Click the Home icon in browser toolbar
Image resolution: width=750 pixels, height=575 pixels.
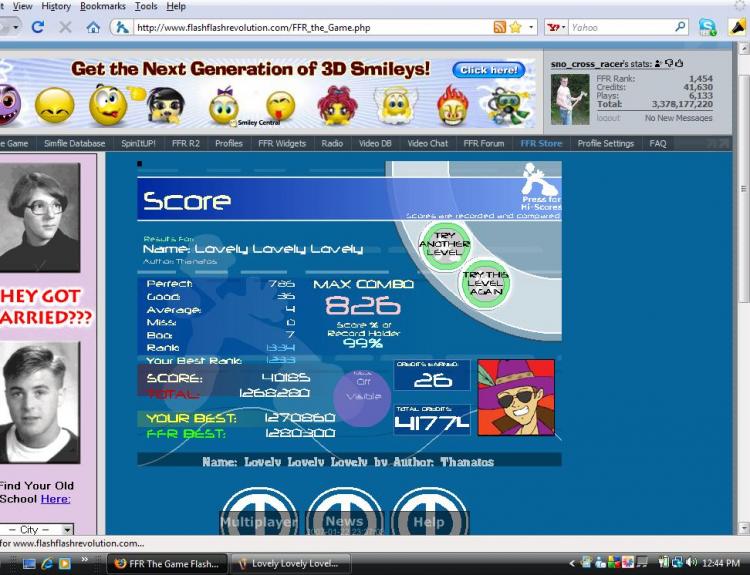(93, 27)
